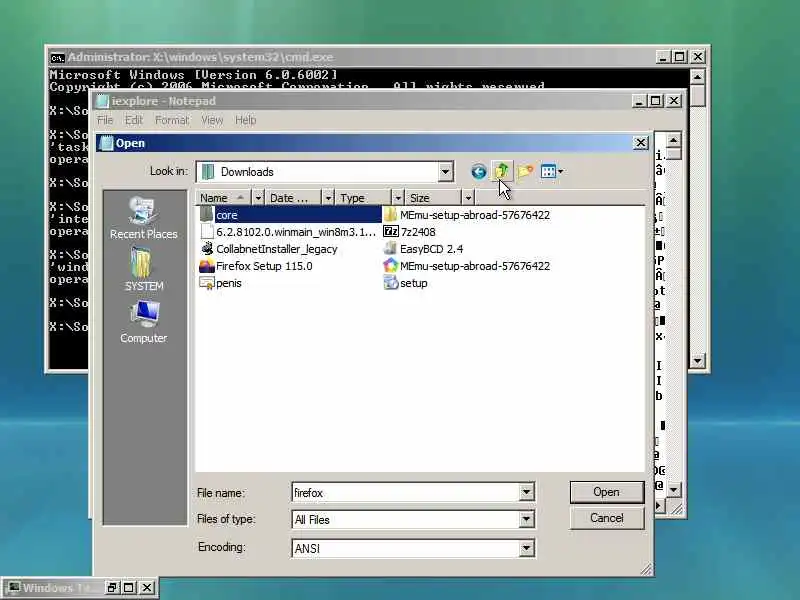Viewport: 800px width, 600px height.
Task: Open the Type column filter arrow
Action: click(398, 197)
